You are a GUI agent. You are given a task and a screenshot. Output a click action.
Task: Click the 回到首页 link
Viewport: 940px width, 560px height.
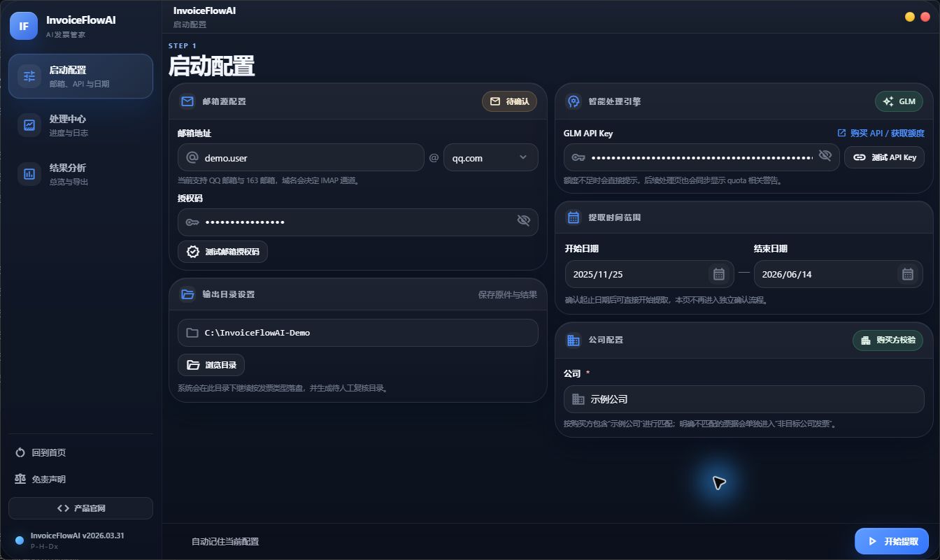pyautogui.click(x=41, y=452)
